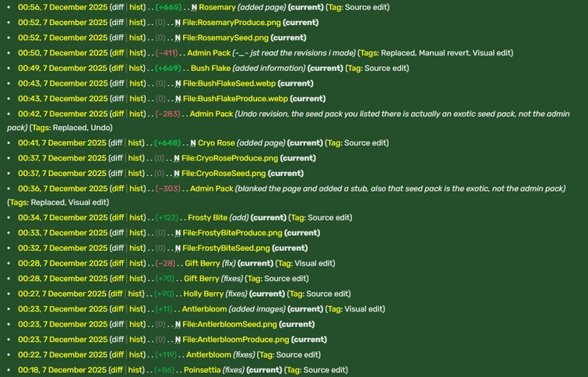Screen dimensions: 588x377
Task: Click the 00:56, 7 December 2025 timestamp
Action: [x=62, y=7]
